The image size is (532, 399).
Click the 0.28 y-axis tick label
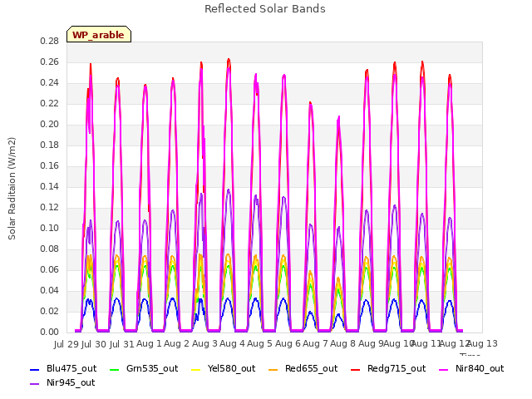(x=49, y=42)
